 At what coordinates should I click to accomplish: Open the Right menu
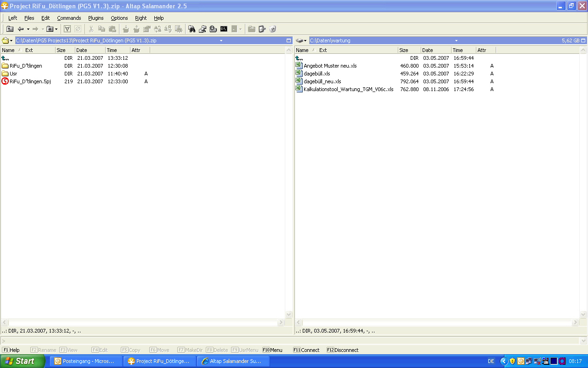(x=141, y=18)
